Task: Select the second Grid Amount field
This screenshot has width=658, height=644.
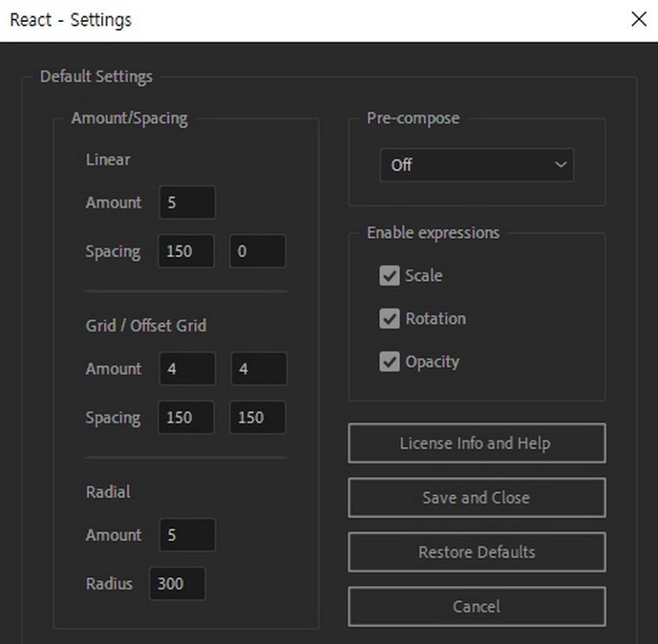Action: point(259,369)
